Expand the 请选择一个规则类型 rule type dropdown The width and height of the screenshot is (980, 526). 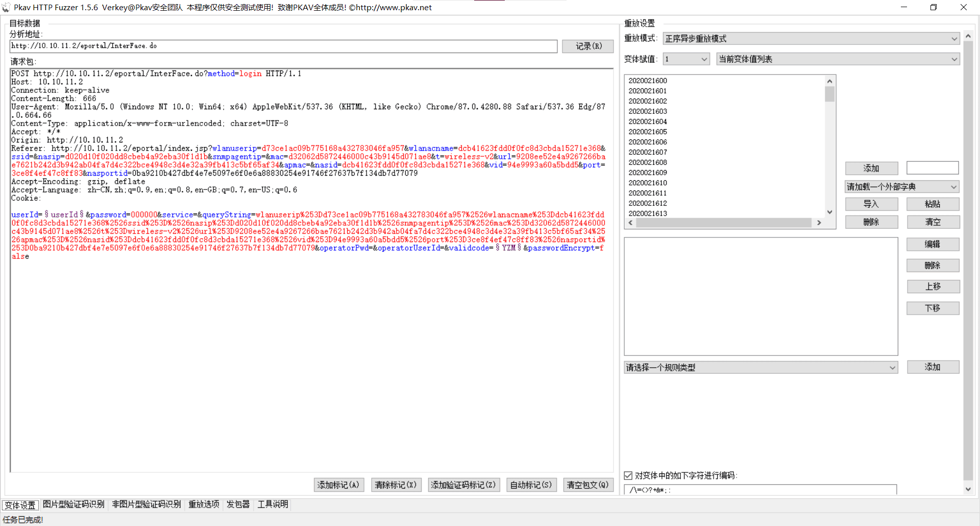tap(761, 367)
